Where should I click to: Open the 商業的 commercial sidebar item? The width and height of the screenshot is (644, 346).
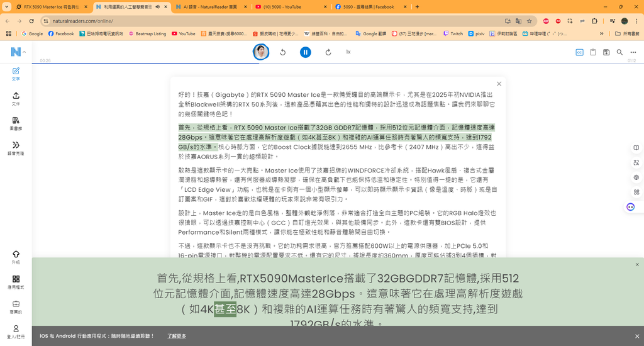(16, 307)
